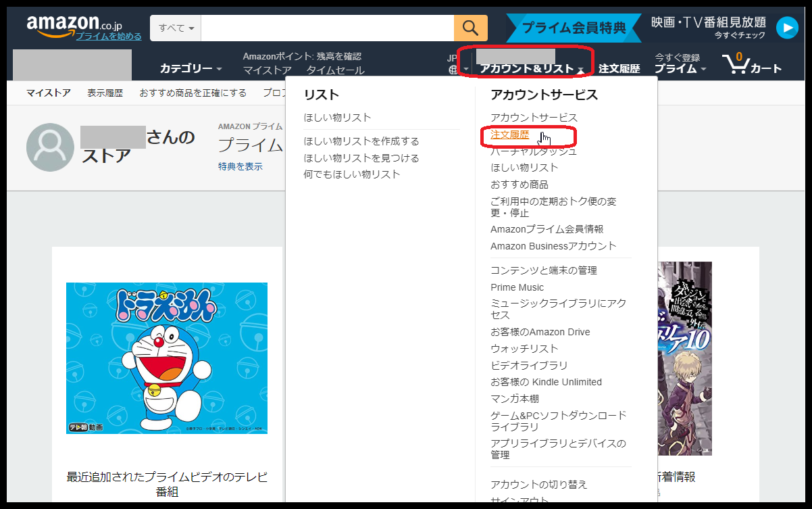Open Amazonプライム会員情報
Viewport: 812px width, 509px height.
coord(547,229)
